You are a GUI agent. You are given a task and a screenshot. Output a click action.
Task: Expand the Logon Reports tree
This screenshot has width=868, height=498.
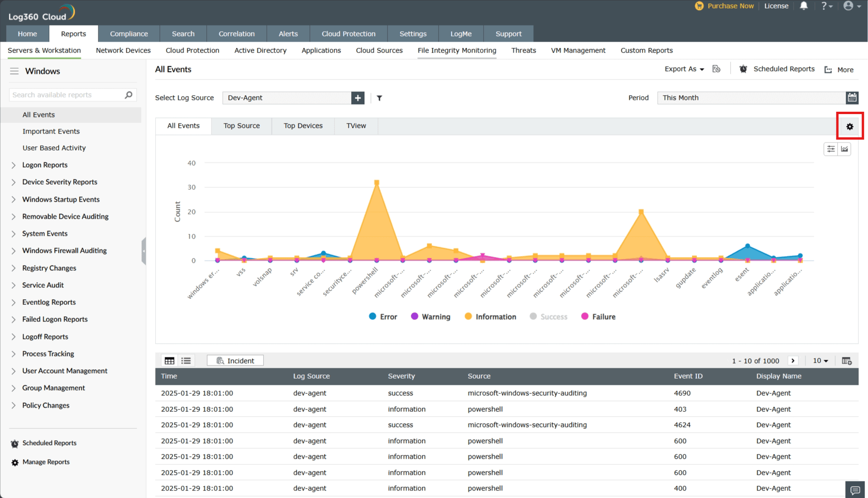pyautogui.click(x=13, y=165)
